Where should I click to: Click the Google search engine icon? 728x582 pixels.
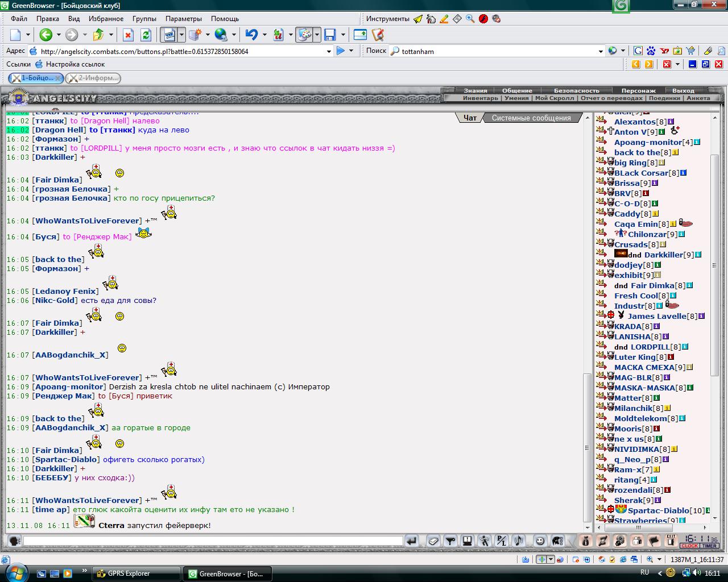click(x=638, y=51)
